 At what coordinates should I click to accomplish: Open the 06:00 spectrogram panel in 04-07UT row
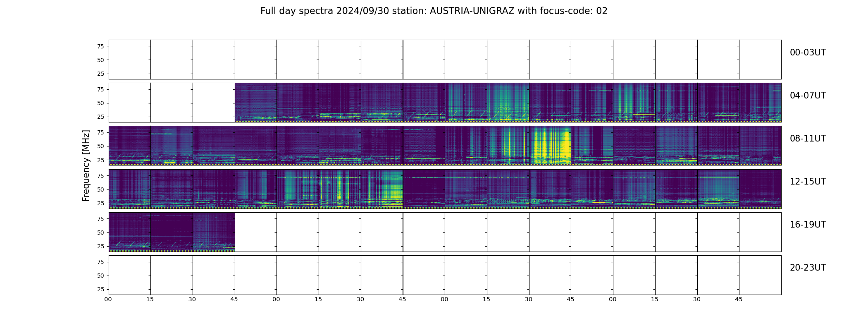(466, 103)
